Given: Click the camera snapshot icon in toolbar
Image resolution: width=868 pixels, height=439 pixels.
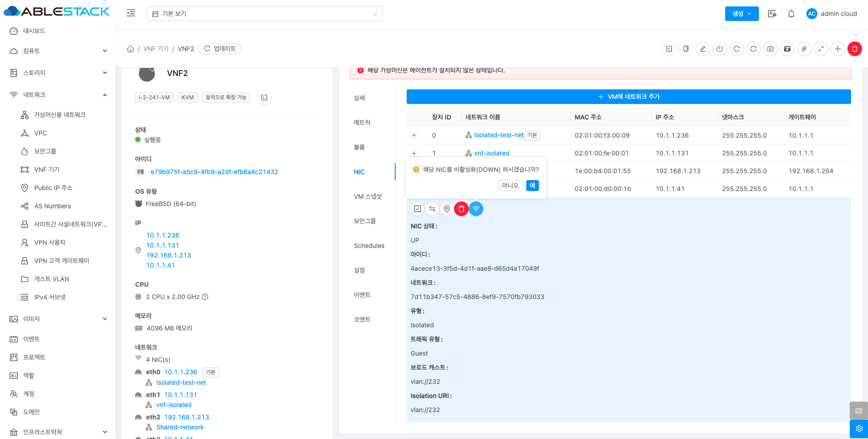Looking at the screenshot, I should pos(770,49).
